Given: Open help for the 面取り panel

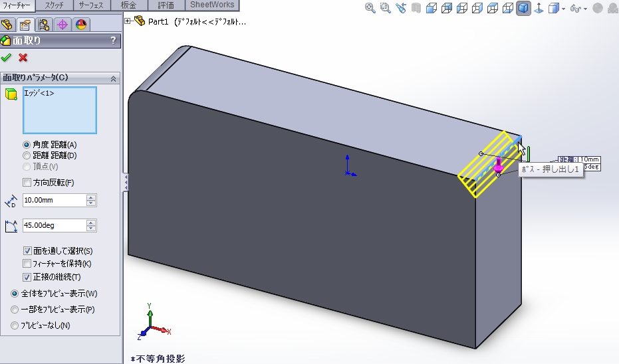Looking at the screenshot, I should (x=113, y=41).
